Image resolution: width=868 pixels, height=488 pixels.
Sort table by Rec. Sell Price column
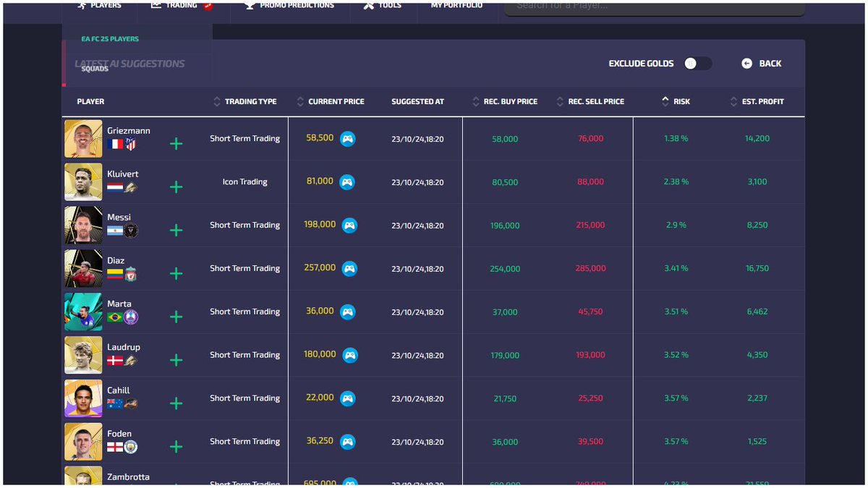point(590,102)
